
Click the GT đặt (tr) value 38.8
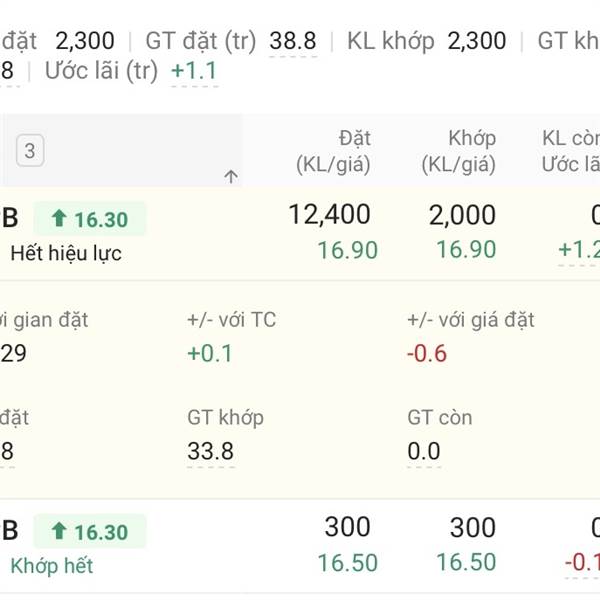[x=293, y=41]
